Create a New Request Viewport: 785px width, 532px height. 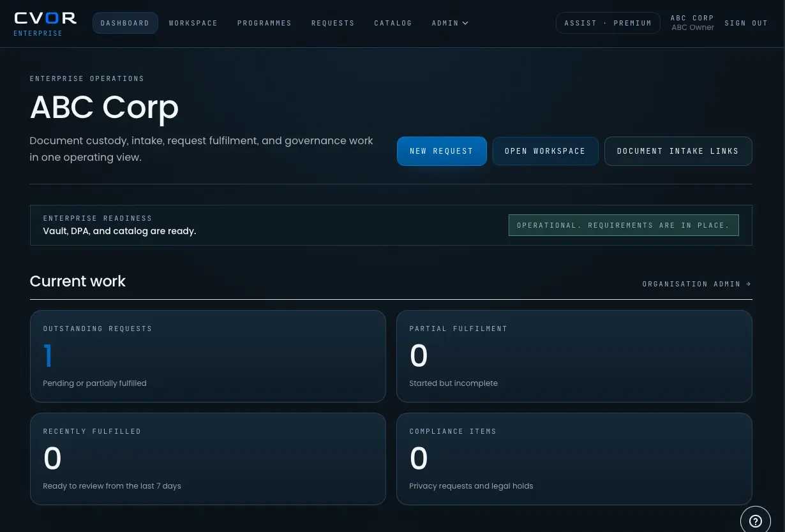click(442, 151)
